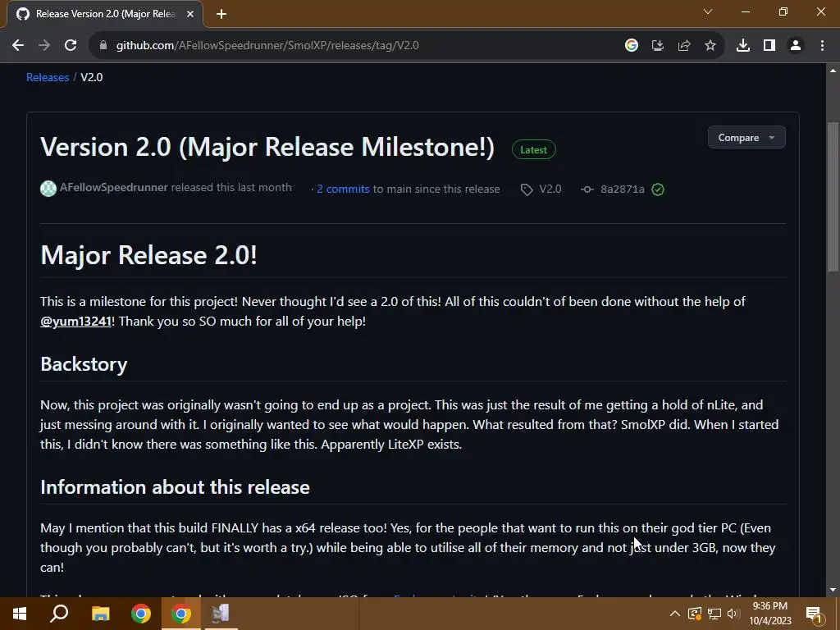Open the last taskbar app icon
The image size is (840, 630).
coord(221,614)
